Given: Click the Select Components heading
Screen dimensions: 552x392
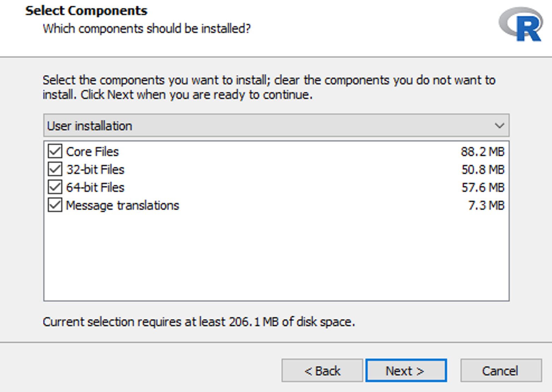Looking at the screenshot, I should coord(86,10).
